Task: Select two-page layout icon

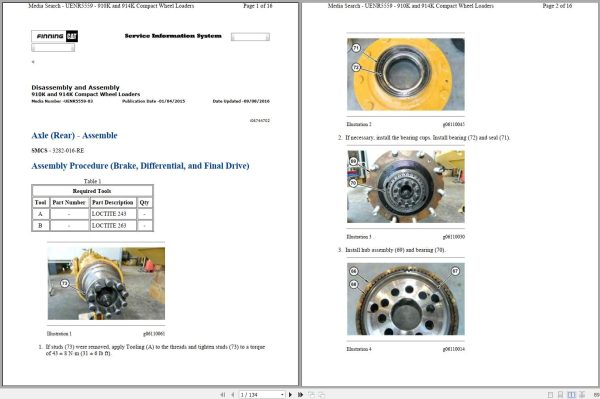Action: coord(571,394)
